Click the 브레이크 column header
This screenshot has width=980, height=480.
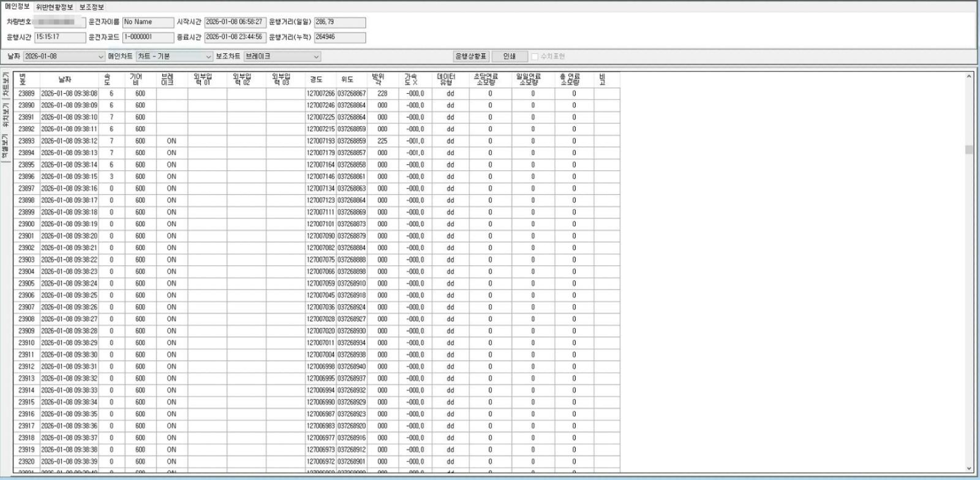coord(167,80)
